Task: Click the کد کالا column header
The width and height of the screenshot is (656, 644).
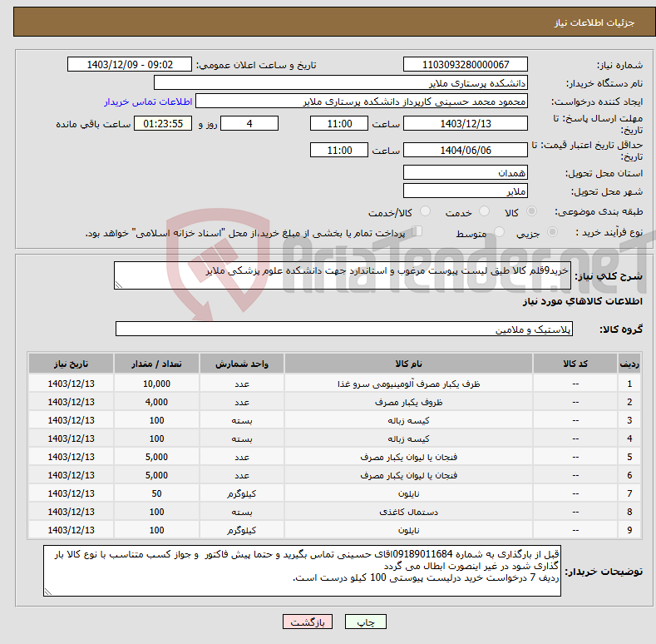Action: tap(575, 364)
